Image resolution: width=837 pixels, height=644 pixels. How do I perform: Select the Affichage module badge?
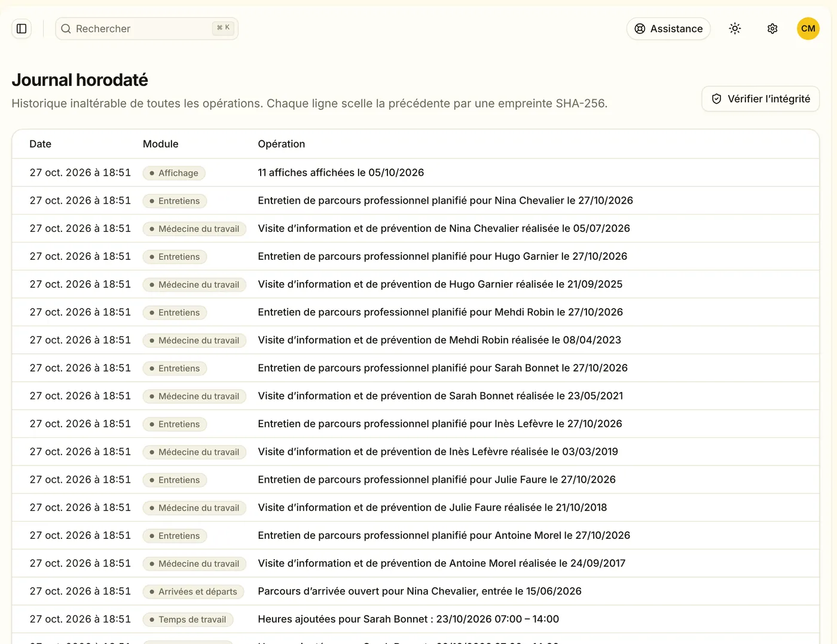pos(174,173)
